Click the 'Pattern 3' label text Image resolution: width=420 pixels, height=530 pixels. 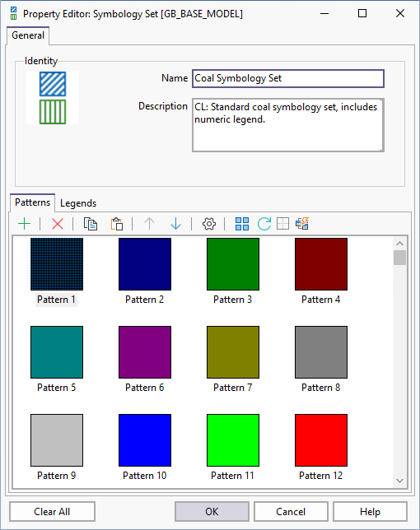pos(233,300)
